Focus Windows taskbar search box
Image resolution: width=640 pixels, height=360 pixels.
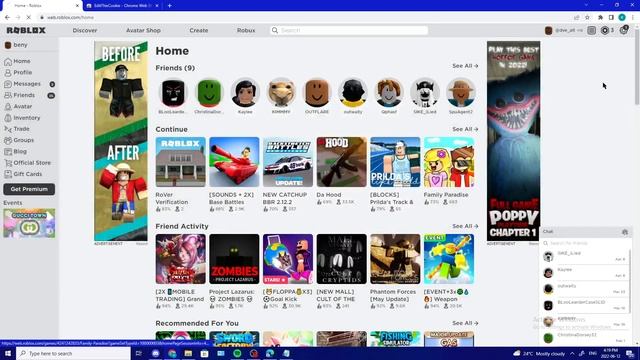(73, 353)
